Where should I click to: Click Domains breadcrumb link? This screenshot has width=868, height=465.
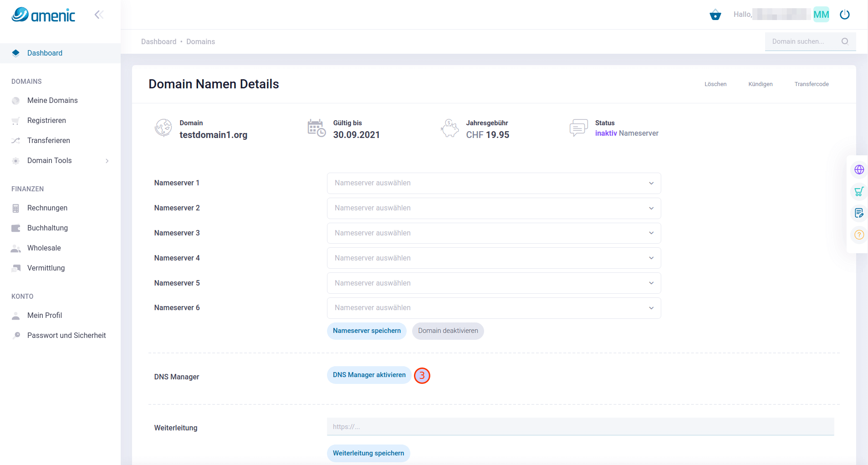tap(200, 42)
